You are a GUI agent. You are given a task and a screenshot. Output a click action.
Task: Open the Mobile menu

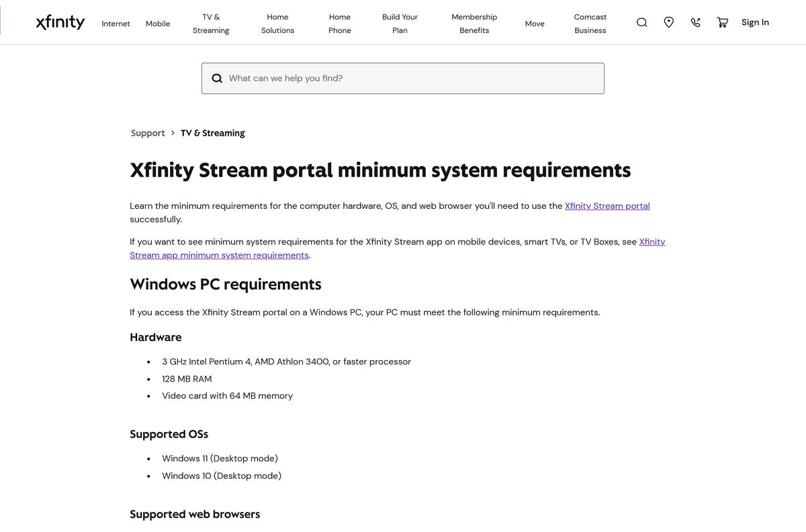tap(158, 24)
